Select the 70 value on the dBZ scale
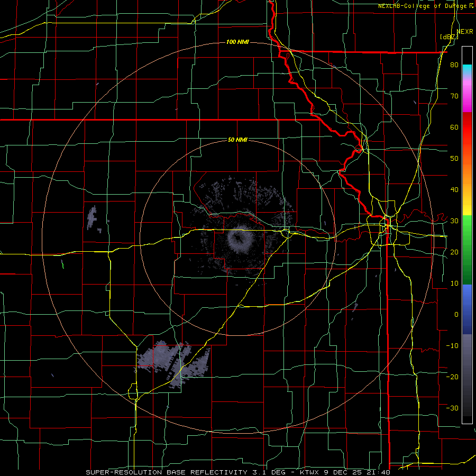The width and height of the screenshot is (476, 476). 454,96
